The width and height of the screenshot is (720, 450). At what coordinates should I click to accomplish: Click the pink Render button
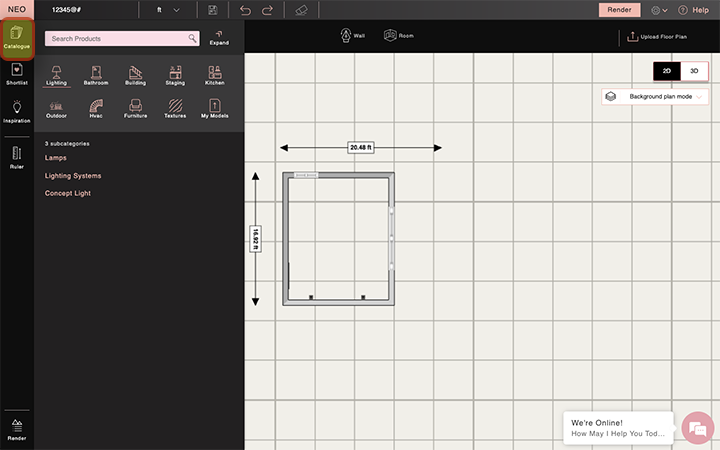618,10
